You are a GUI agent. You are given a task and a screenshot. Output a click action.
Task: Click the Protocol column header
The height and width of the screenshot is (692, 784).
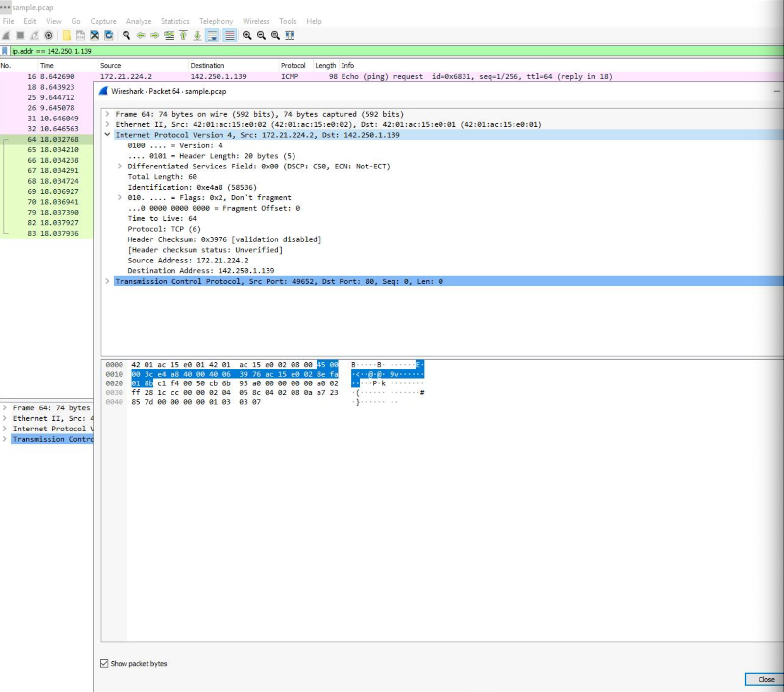pos(293,65)
